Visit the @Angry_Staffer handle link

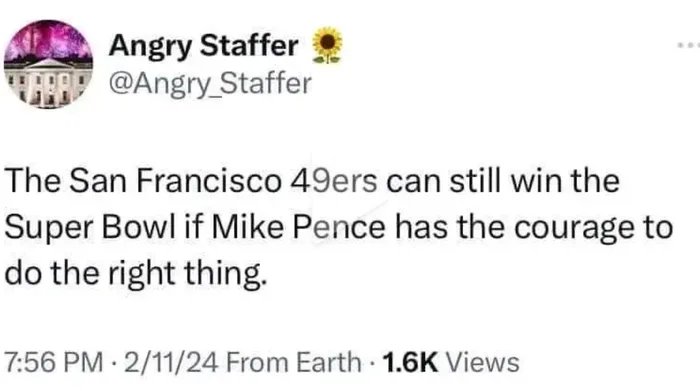[x=210, y=83]
